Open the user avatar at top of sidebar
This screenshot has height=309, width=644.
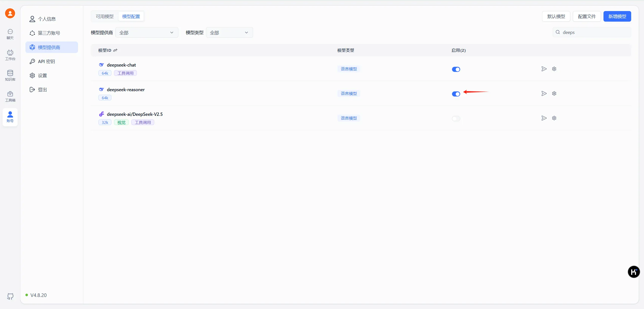pos(10,13)
